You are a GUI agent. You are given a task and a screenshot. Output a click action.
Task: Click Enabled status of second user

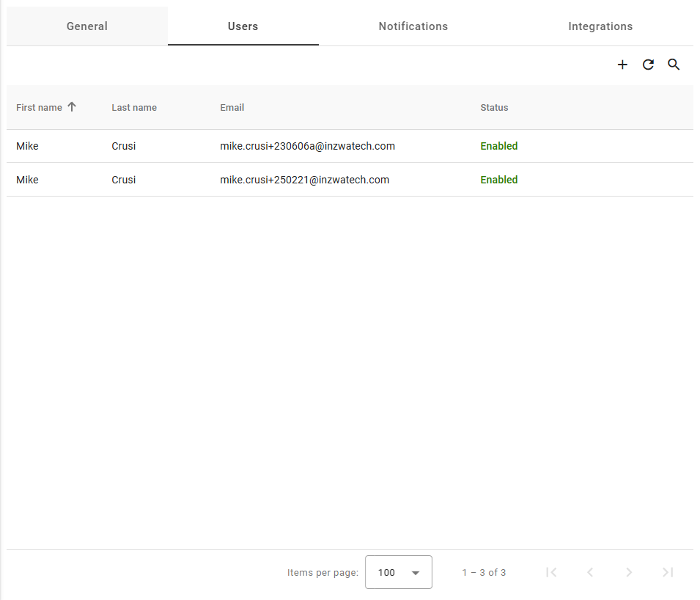click(498, 180)
